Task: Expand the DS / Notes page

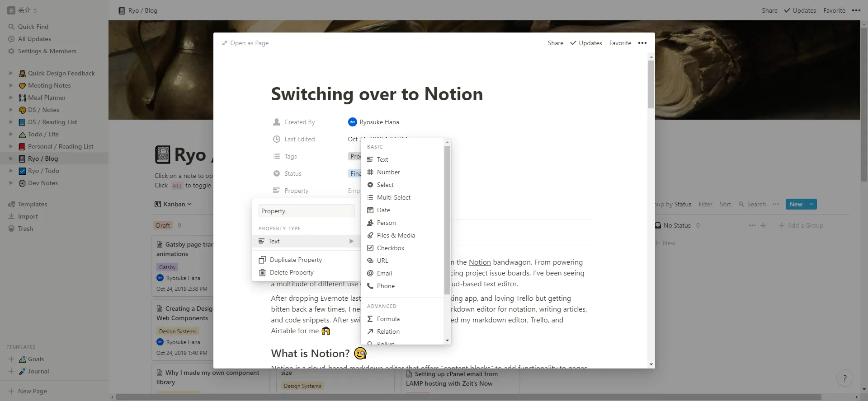Action: 11,110
